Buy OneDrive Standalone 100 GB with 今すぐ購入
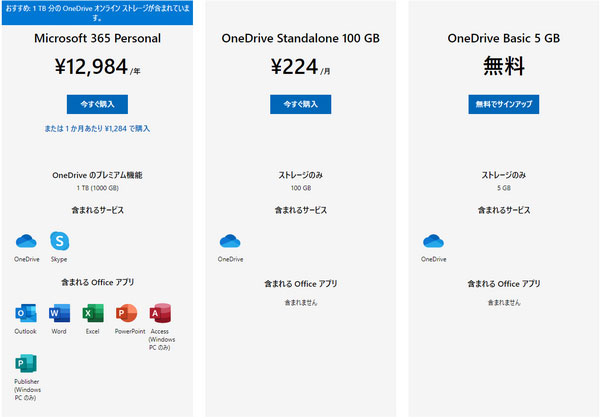 click(x=300, y=104)
